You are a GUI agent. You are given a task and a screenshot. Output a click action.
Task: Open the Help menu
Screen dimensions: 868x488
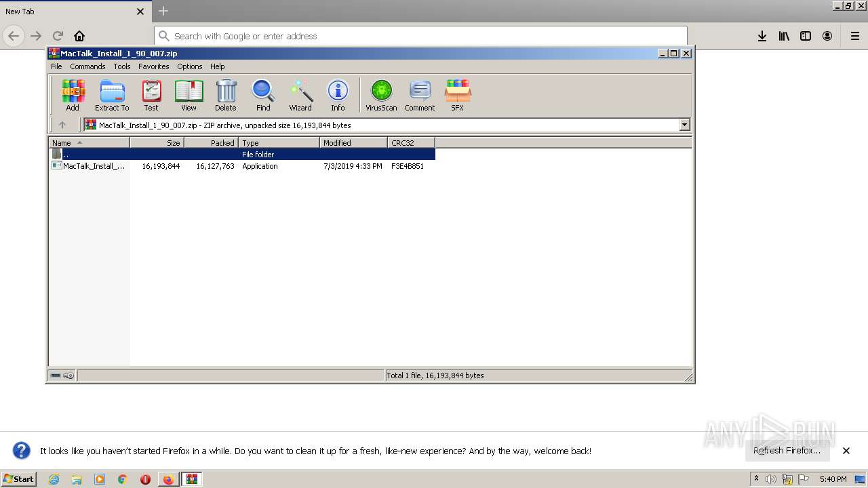coord(217,66)
